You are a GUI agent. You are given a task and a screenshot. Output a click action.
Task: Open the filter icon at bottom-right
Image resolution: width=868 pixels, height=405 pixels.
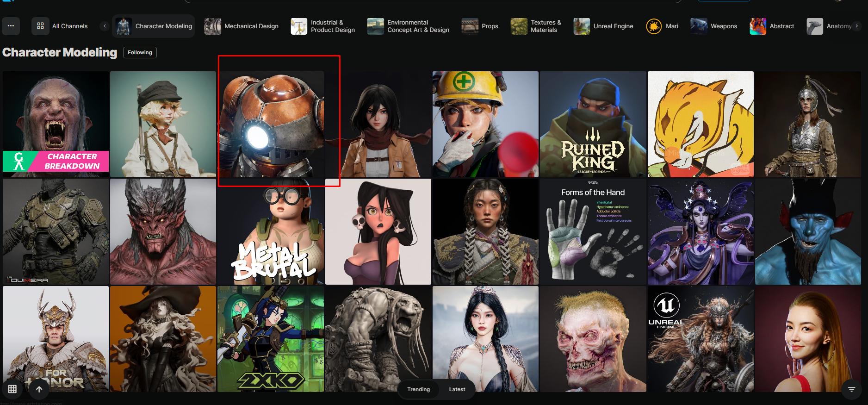[x=851, y=389]
